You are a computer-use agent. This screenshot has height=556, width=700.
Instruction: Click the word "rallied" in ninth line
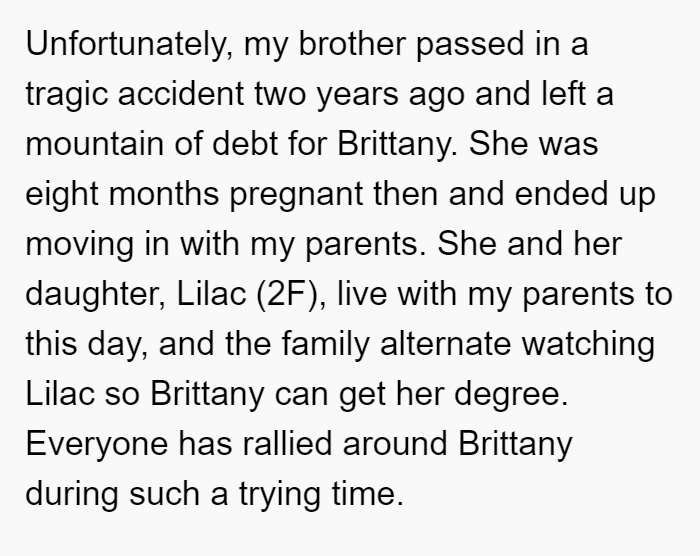[x=287, y=443]
